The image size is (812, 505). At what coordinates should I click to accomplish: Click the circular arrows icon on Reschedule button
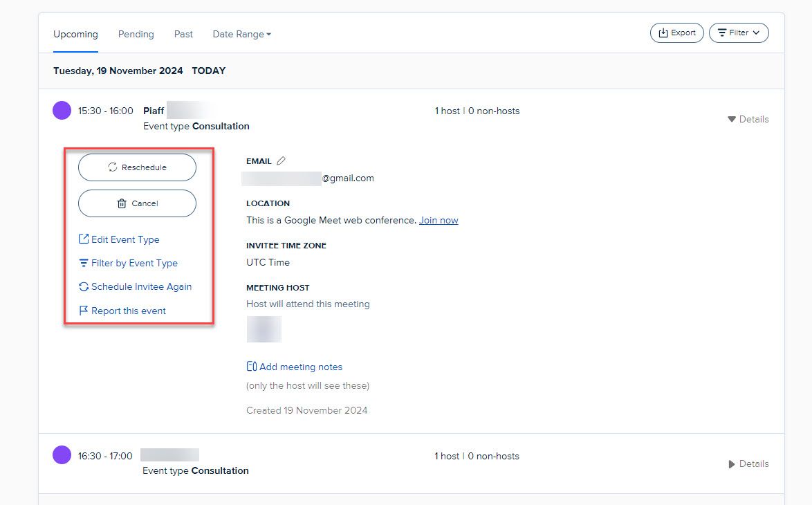pyautogui.click(x=112, y=167)
